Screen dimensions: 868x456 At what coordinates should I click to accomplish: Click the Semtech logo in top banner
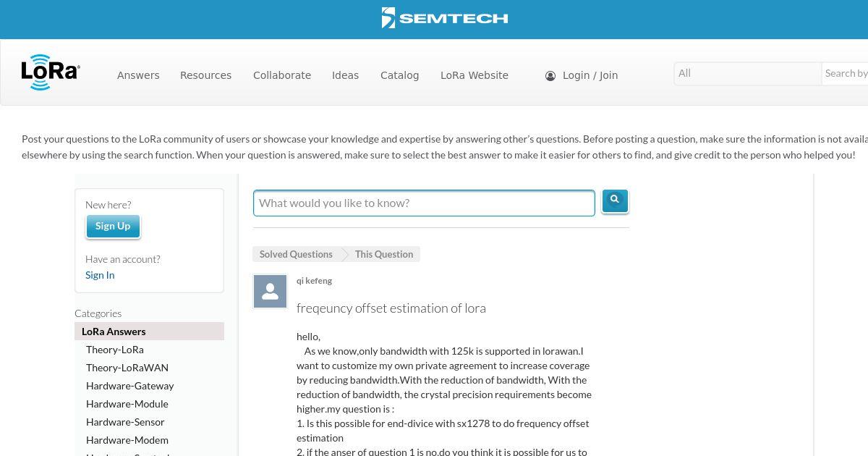point(445,18)
